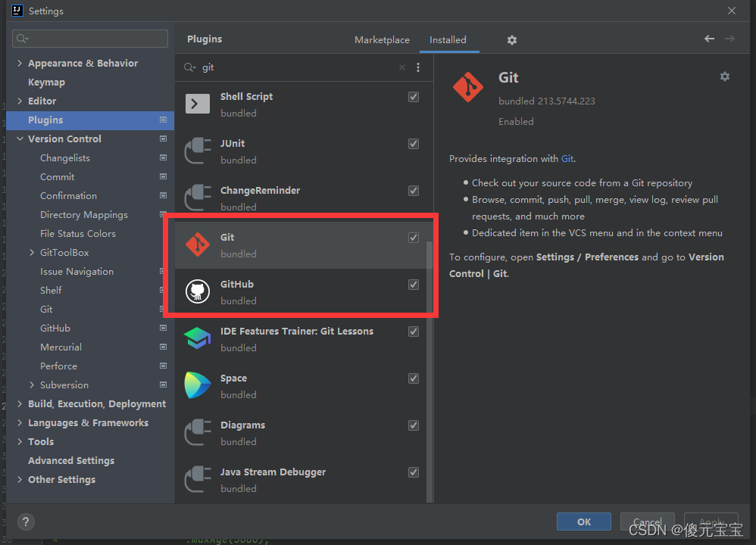Click the project-level icon beside Version Control
The image size is (756, 545).
tap(164, 139)
